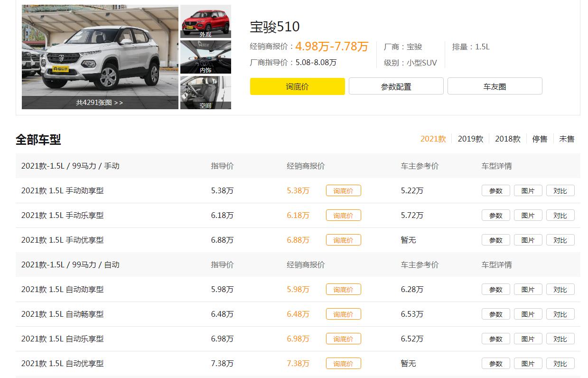The height and width of the screenshot is (378, 588).
Task: Open 2021款 1.5L 自动畅享型 model link
Action: 62,314
